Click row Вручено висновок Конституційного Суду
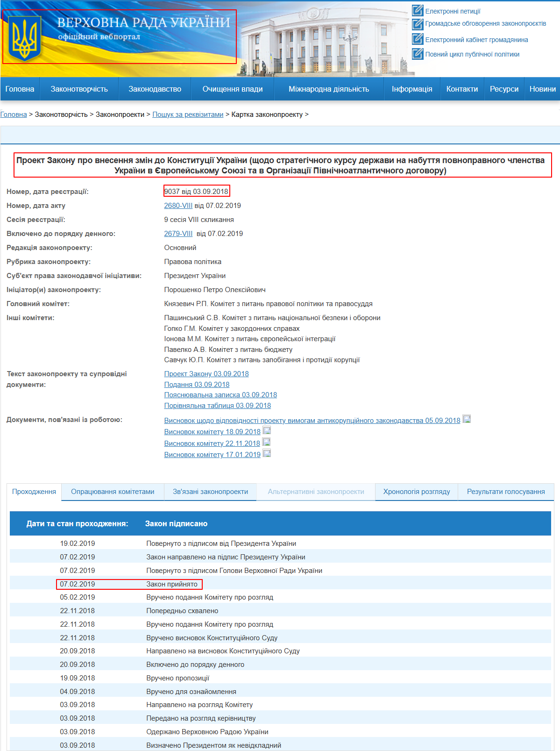This screenshot has width=560, height=751. coord(280,638)
